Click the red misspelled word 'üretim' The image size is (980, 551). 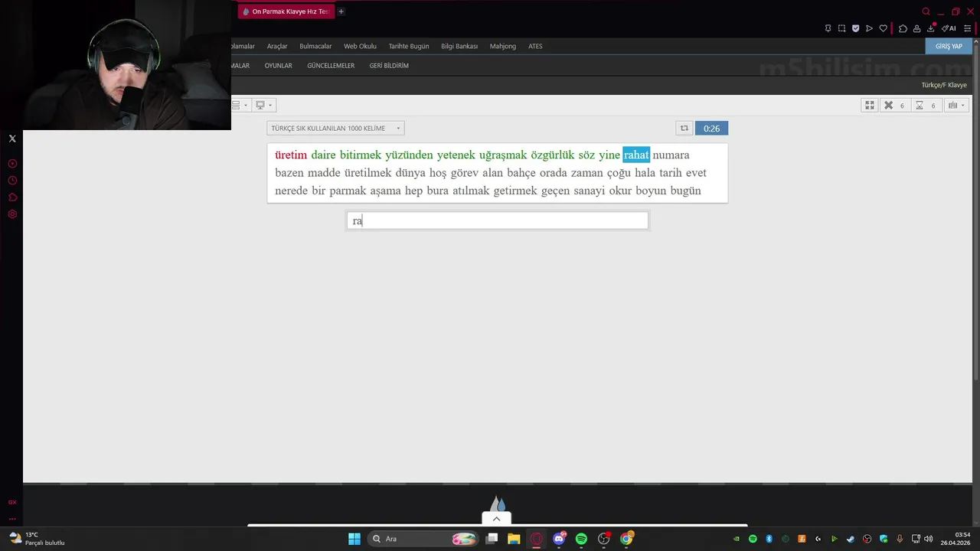291,155
